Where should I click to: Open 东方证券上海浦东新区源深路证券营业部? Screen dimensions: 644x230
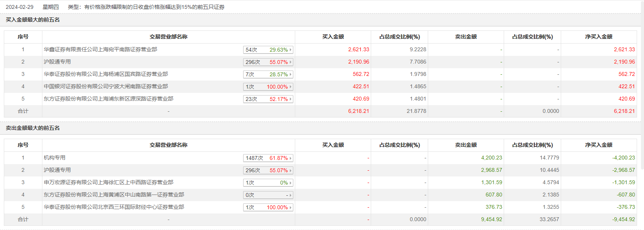click(x=108, y=99)
